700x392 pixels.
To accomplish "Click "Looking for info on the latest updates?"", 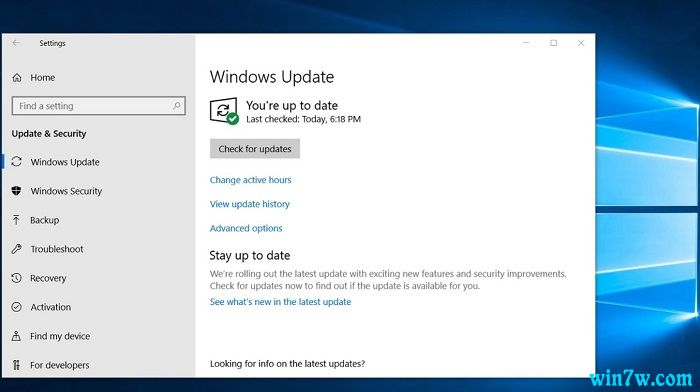I will [x=288, y=364].
